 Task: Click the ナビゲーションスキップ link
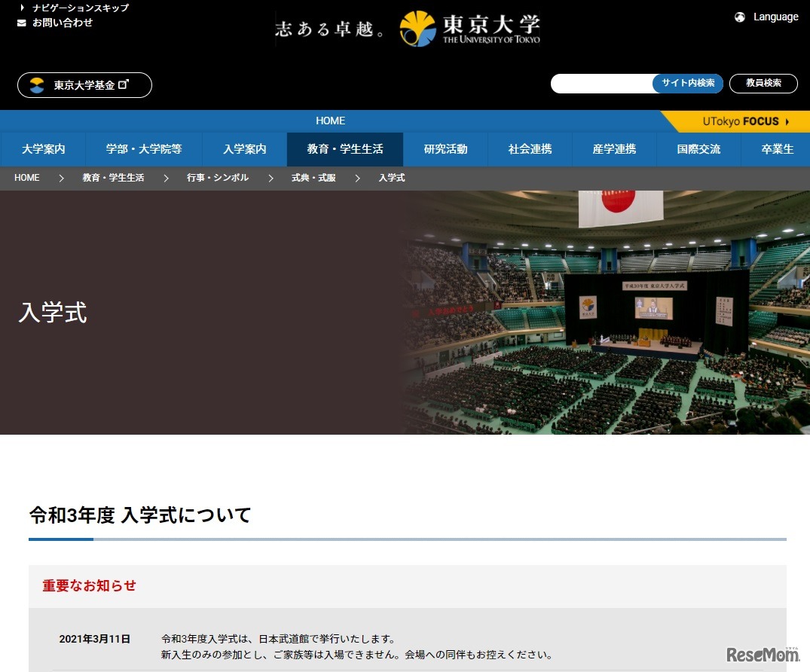pyautogui.click(x=80, y=8)
